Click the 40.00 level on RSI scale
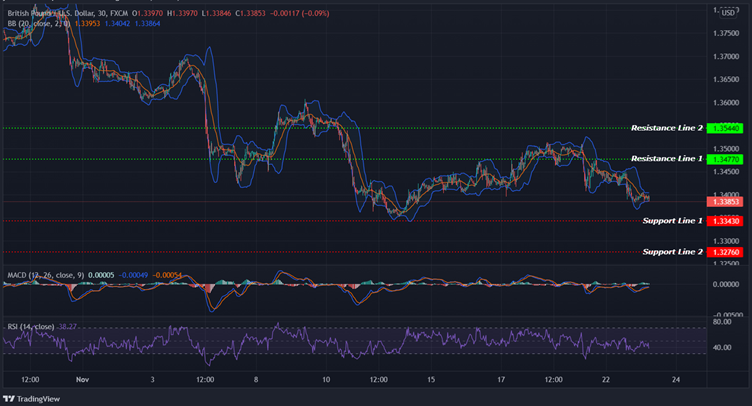Screen dimensions: 752x406 pyautogui.click(x=723, y=348)
